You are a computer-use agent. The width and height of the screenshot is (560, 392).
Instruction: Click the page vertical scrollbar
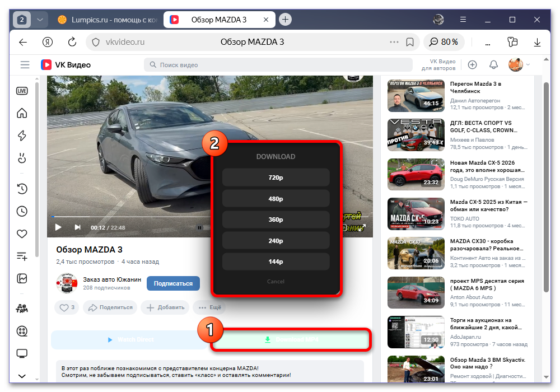coord(545,187)
